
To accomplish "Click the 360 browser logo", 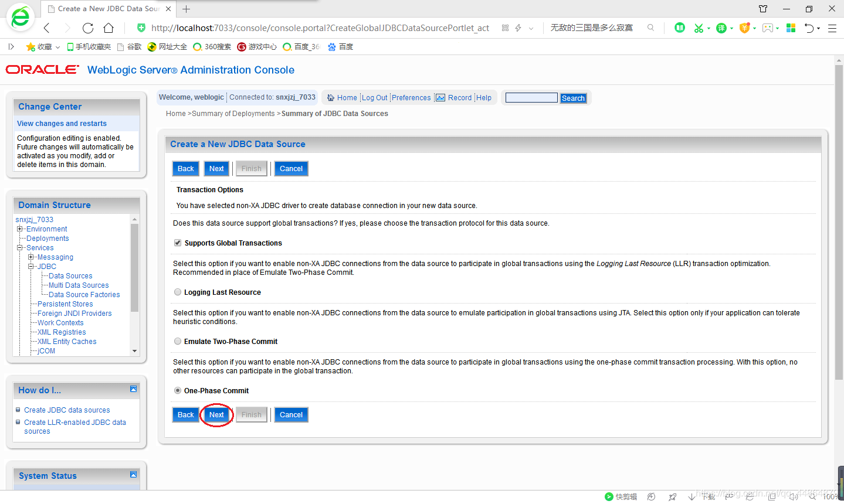I will point(21,18).
